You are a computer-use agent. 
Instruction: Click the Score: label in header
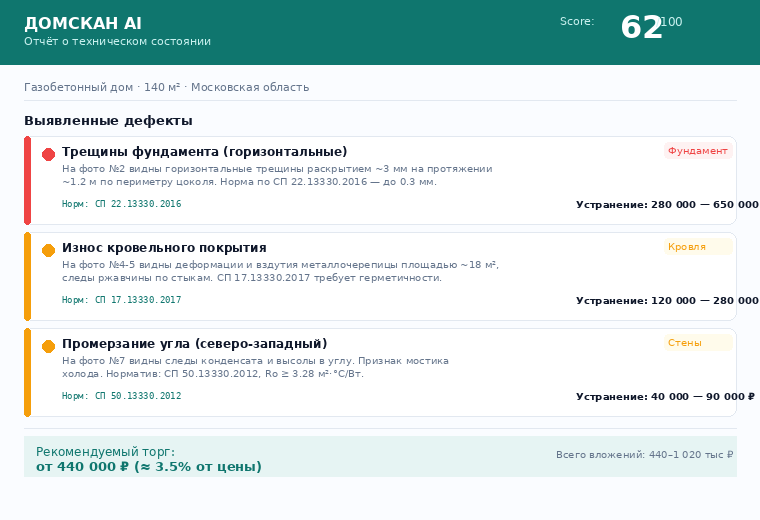tap(577, 21)
